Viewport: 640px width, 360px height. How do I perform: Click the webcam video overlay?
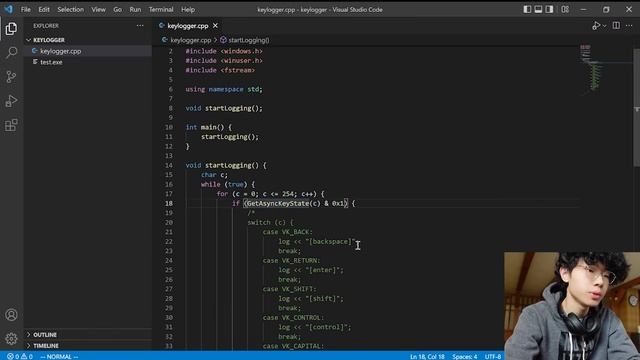(572, 306)
